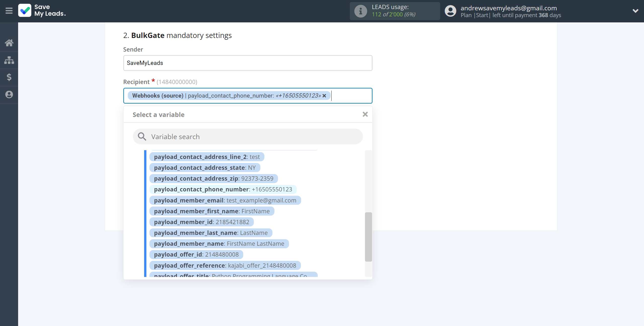
Task: Go to the Home dashboard icon
Action: (9, 43)
